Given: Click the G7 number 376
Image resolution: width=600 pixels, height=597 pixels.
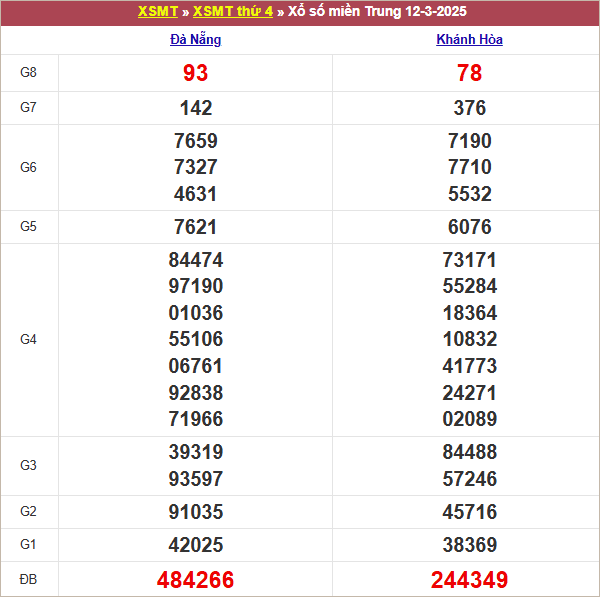Looking at the screenshot, I should tap(470, 108).
